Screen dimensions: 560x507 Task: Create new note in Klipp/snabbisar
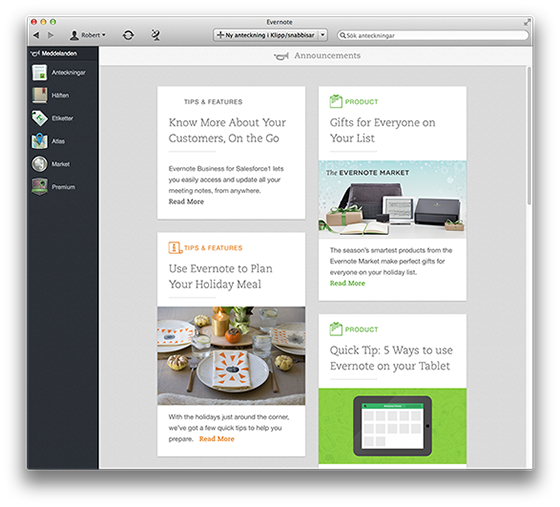266,35
